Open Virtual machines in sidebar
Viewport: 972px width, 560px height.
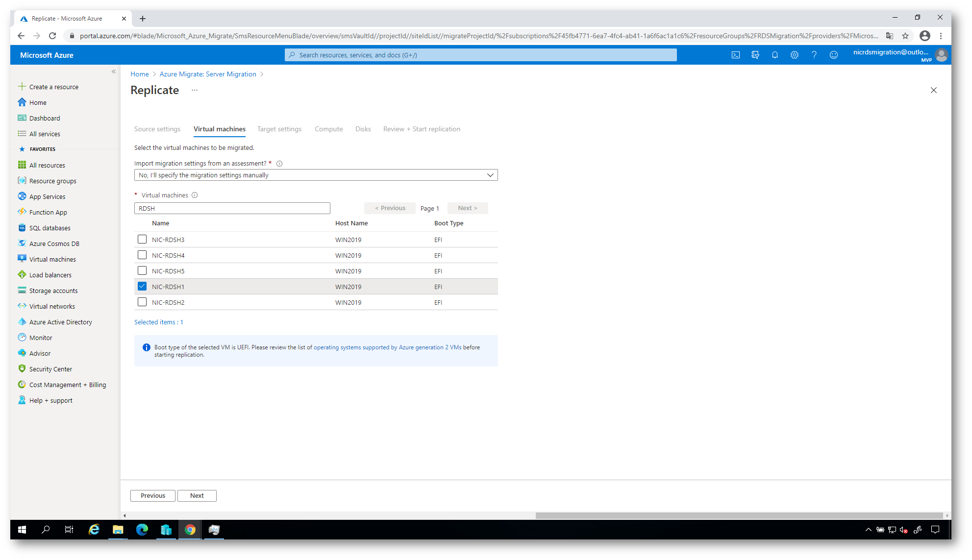(52, 259)
